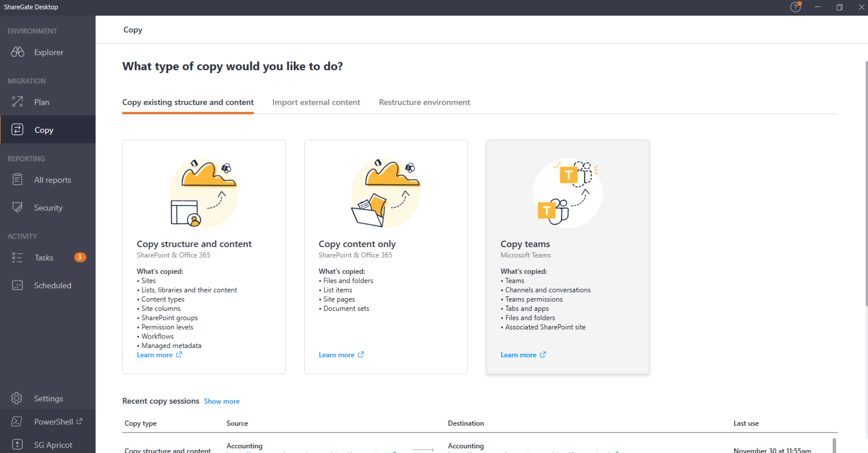Open Learn more under Copy teams
The width and height of the screenshot is (868, 453).
coord(519,355)
